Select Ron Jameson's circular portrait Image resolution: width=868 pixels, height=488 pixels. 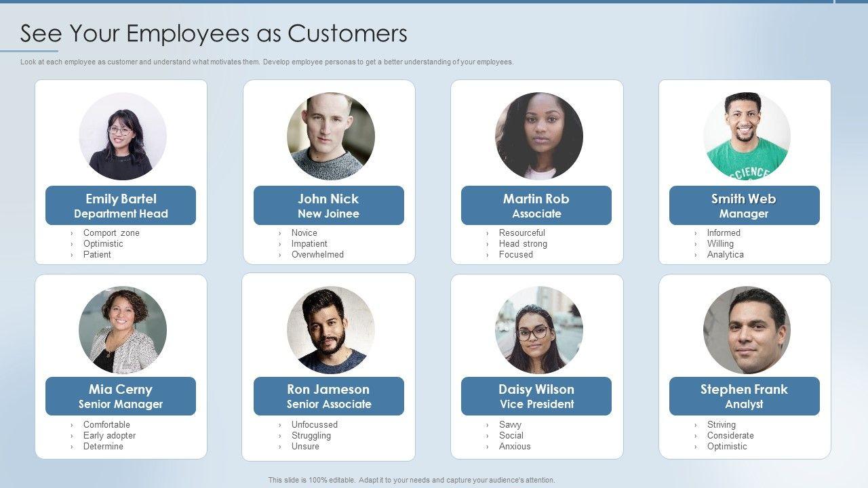(x=331, y=330)
